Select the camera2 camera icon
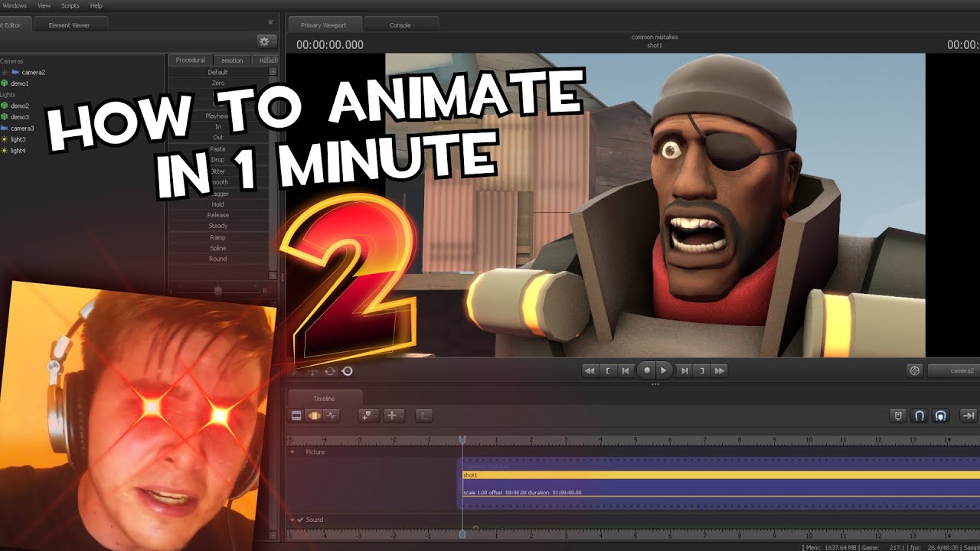Viewport: 980px width, 551px height. pos(15,72)
